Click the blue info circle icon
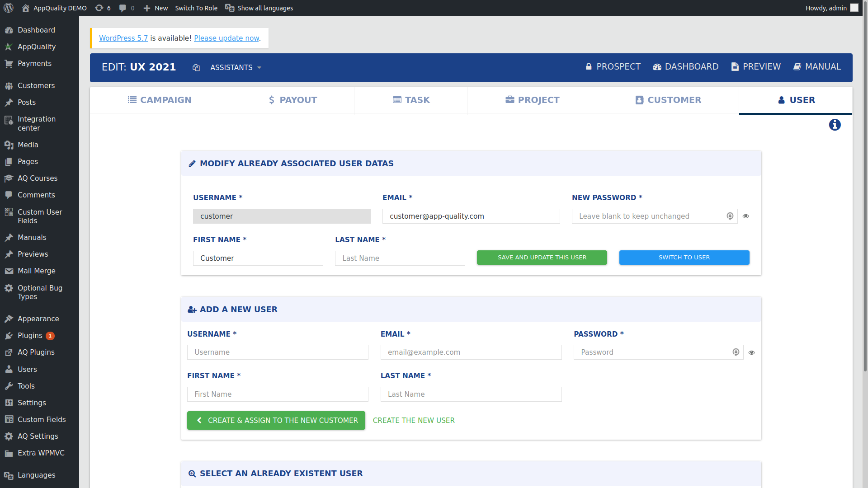Image resolution: width=868 pixels, height=488 pixels. point(835,125)
